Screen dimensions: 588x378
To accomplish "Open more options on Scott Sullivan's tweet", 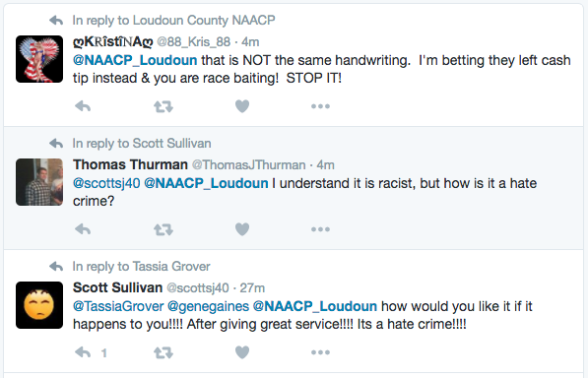I will pyautogui.click(x=320, y=352).
